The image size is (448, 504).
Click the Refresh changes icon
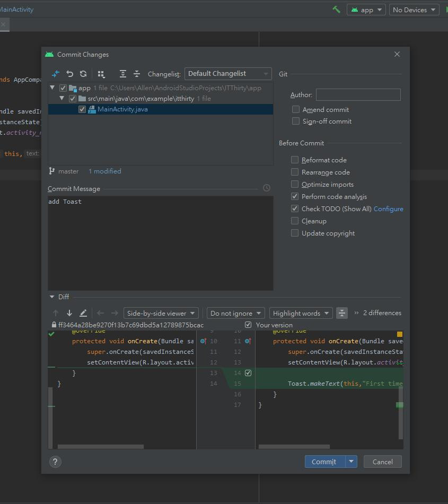[83, 74]
